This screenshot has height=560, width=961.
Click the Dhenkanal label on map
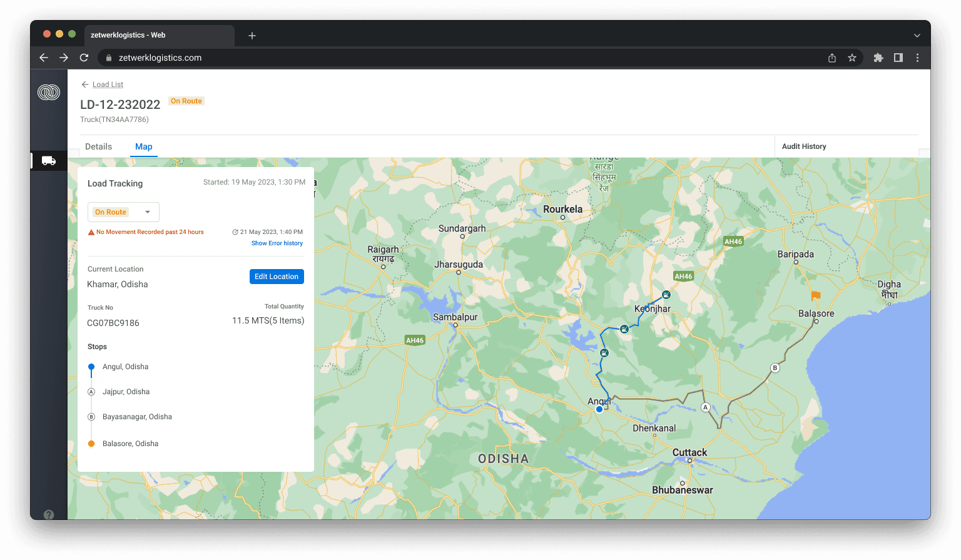click(654, 428)
